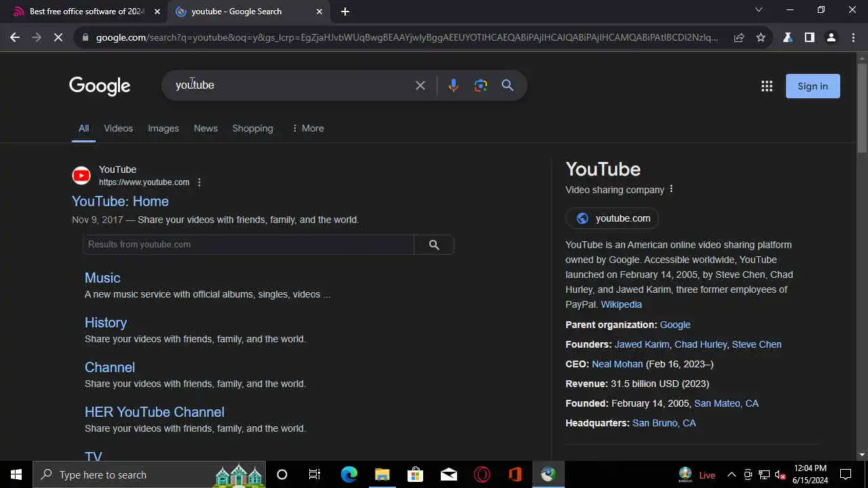This screenshot has height=488, width=868.
Task: Open the San Mateo, CA link
Action: [x=726, y=403]
